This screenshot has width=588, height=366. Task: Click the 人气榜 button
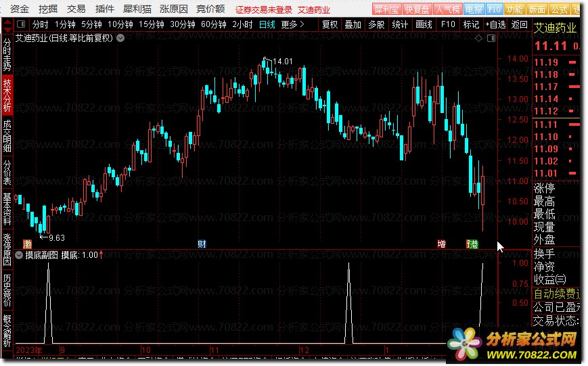point(447,9)
